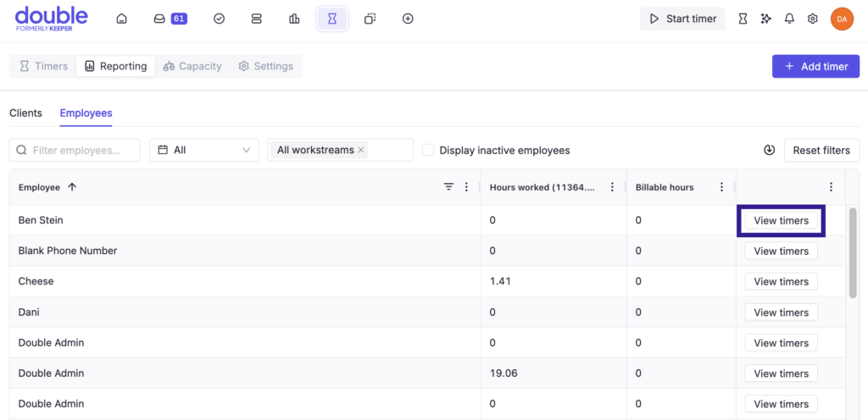Switch to the Clients tab
The image size is (868, 420).
25,113
